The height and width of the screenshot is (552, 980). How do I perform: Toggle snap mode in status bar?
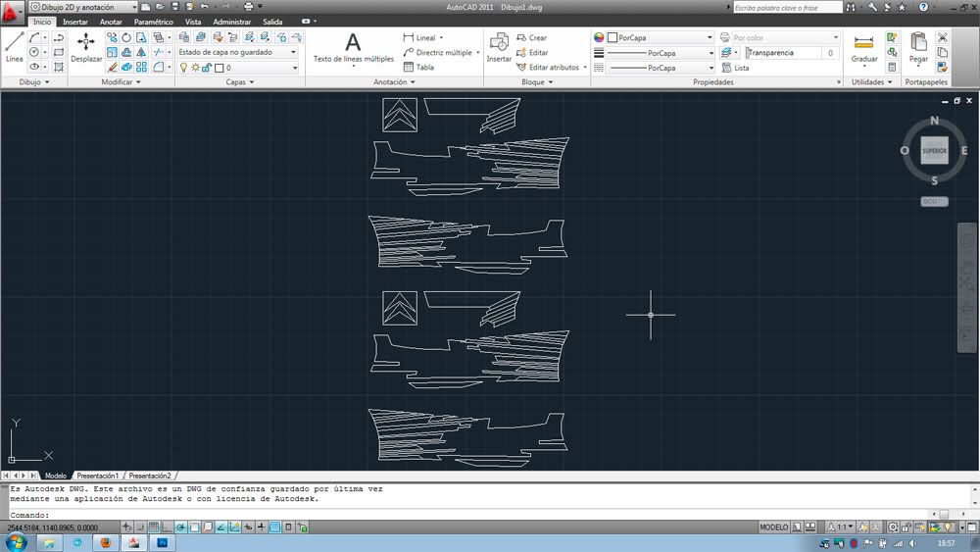(x=140, y=527)
